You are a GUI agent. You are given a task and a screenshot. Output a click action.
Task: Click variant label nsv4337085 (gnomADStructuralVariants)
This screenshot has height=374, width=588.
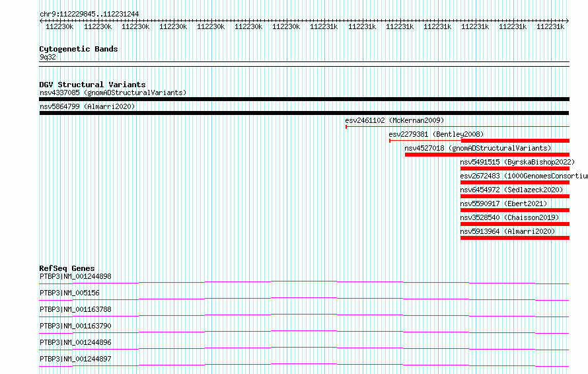coord(113,93)
